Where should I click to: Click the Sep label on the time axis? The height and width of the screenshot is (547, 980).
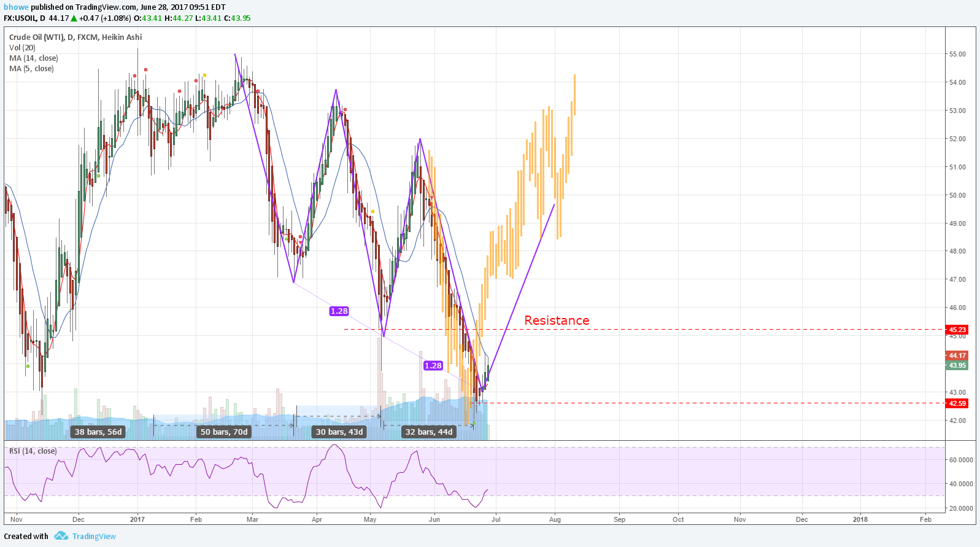pos(620,519)
